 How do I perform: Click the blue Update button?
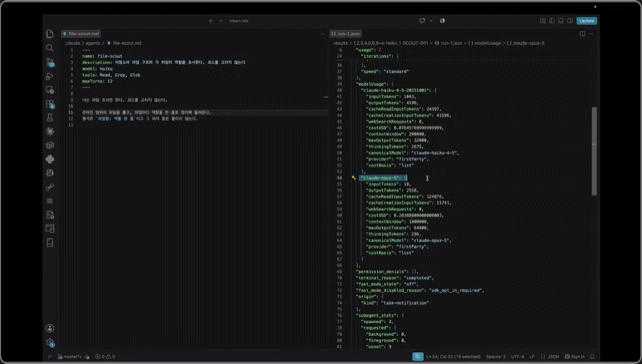587,21
